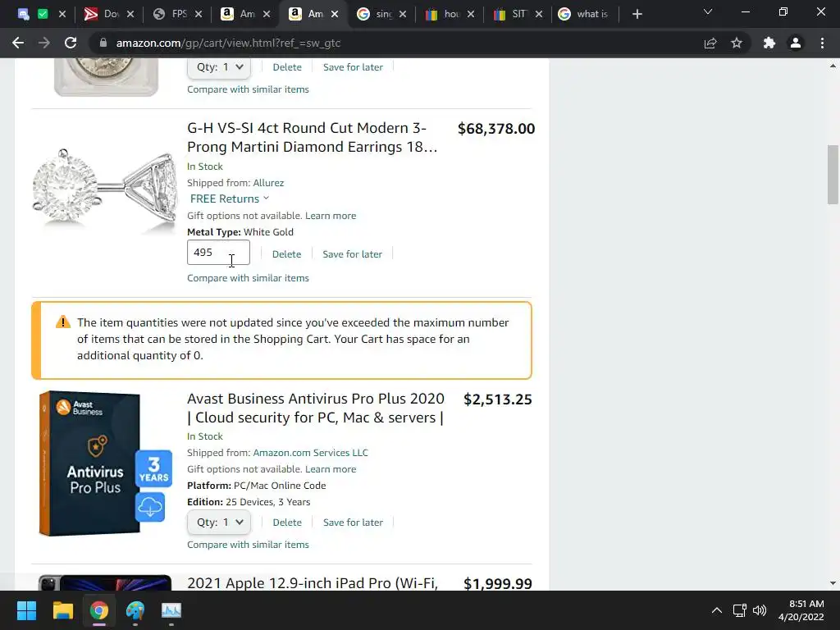Open the Windows Start menu
840x630 pixels.
[x=26, y=610]
